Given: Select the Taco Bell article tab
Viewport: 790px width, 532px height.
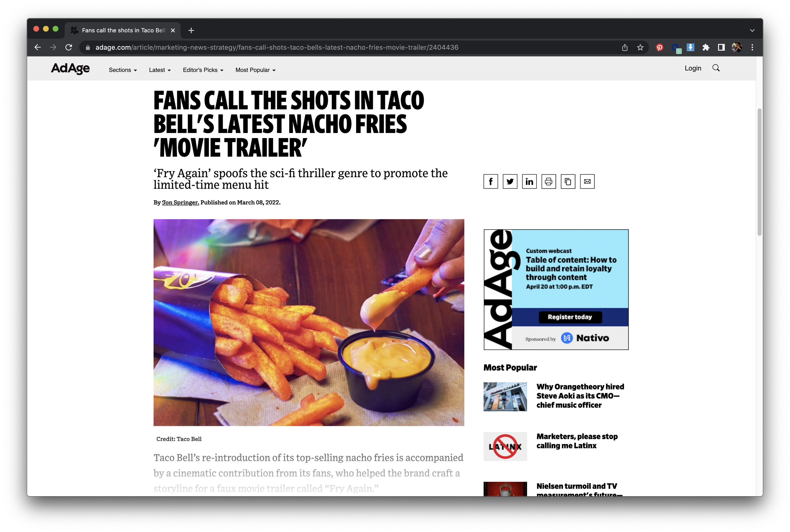Looking at the screenshot, I should [122, 30].
